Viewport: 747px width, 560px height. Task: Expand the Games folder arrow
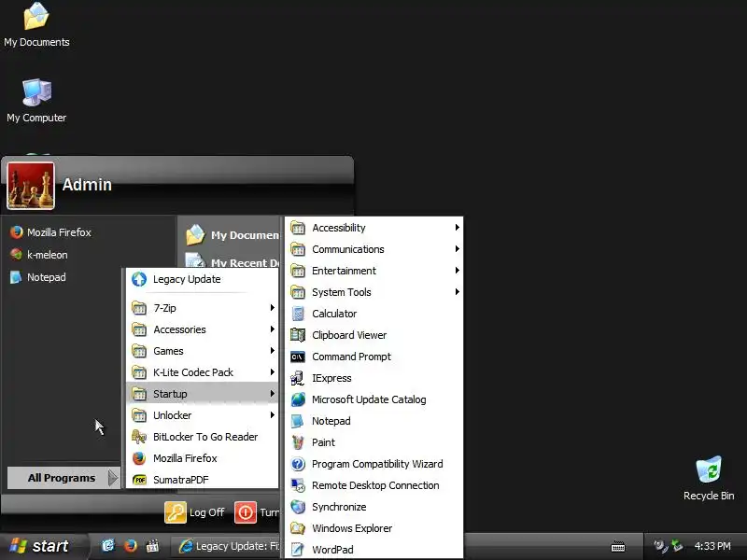[272, 351]
